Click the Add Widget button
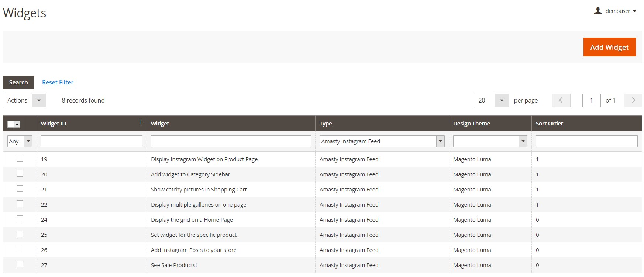 [609, 47]
